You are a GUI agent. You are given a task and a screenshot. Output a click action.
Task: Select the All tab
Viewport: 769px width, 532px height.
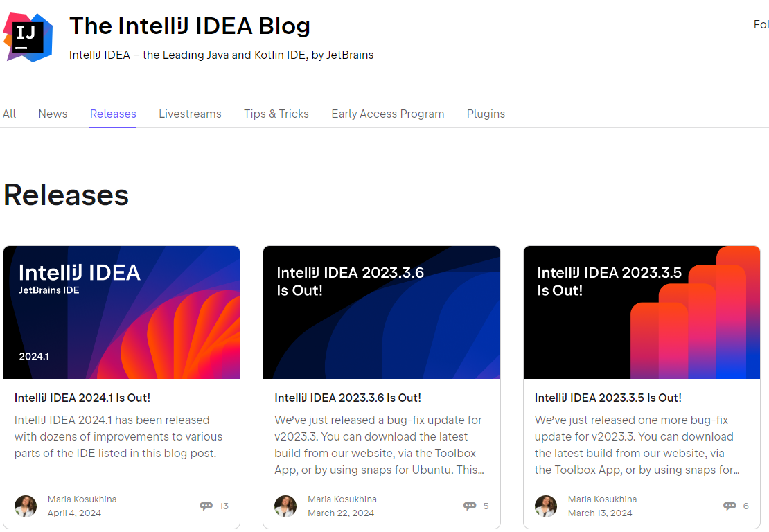9,114
